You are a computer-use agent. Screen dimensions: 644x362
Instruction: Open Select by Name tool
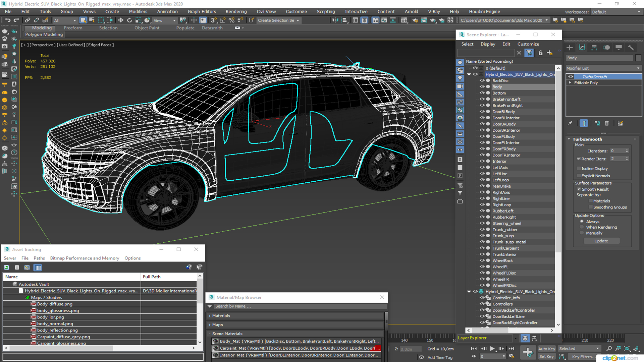pyautogui.click(x=92, y=20)
